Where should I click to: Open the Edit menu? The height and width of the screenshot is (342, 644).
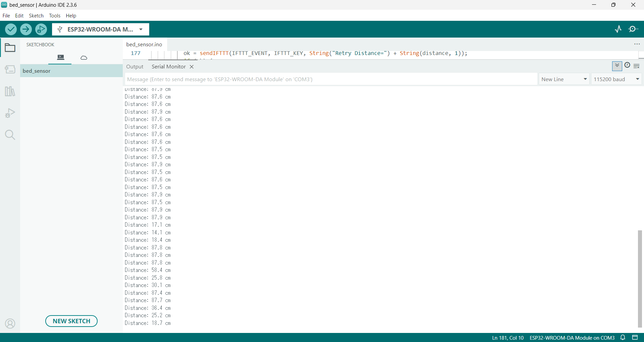[19, 16]
